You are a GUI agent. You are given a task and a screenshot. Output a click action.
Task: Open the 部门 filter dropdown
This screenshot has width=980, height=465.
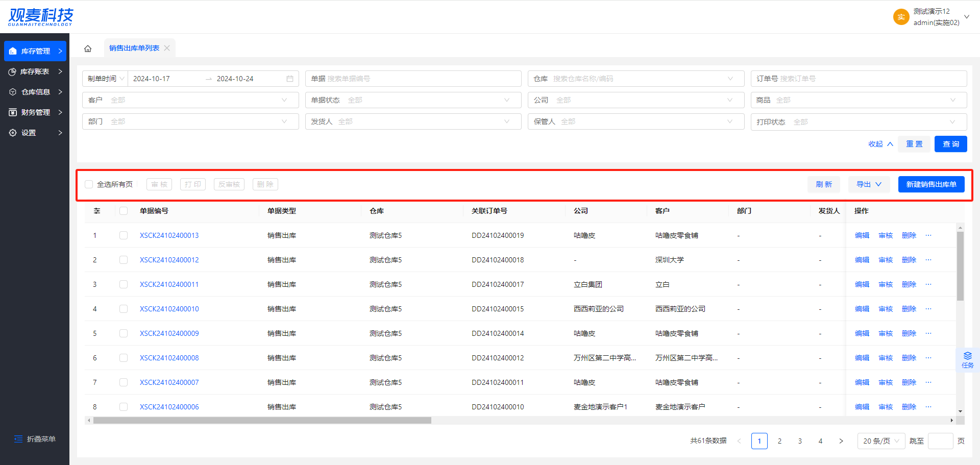click(x=190, y=121)
